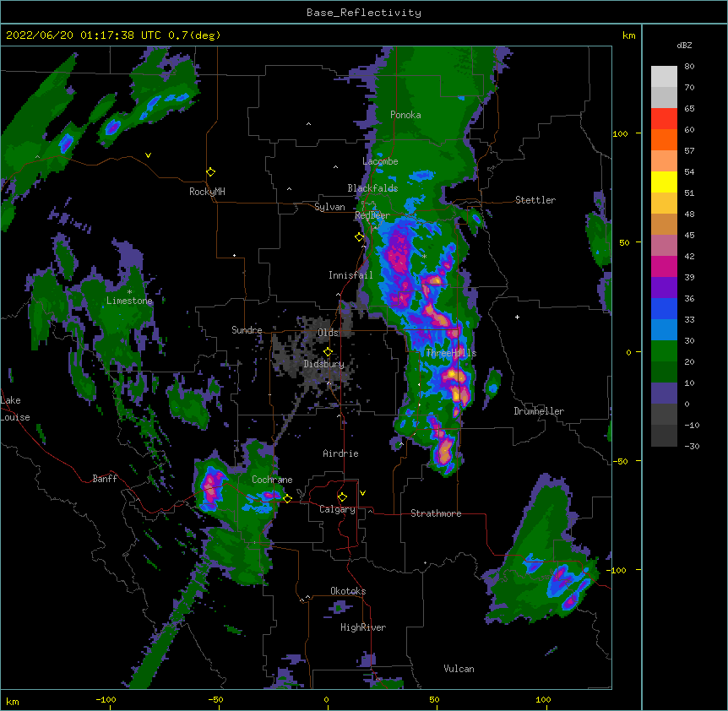Select the Innisfail label
Viewport: 728px width, 711px height.
350,275
